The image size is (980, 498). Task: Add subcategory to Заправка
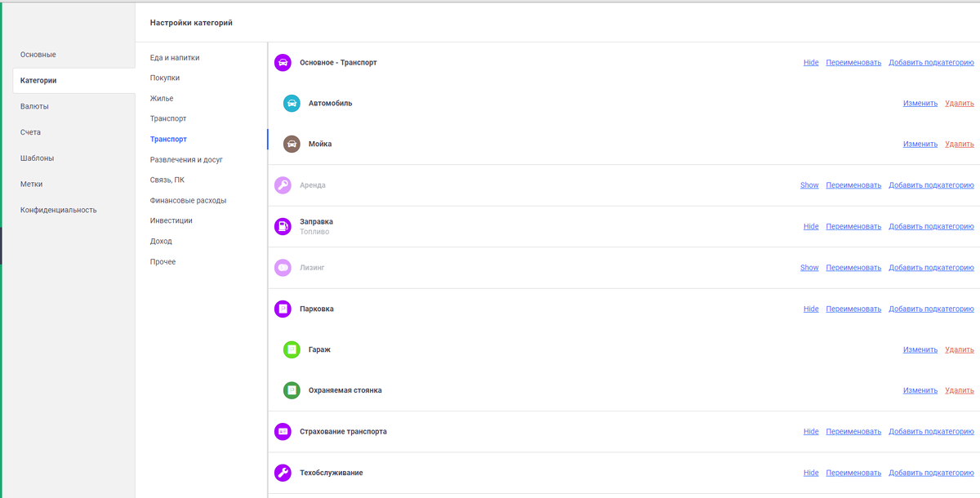click(x=931, y=226)
